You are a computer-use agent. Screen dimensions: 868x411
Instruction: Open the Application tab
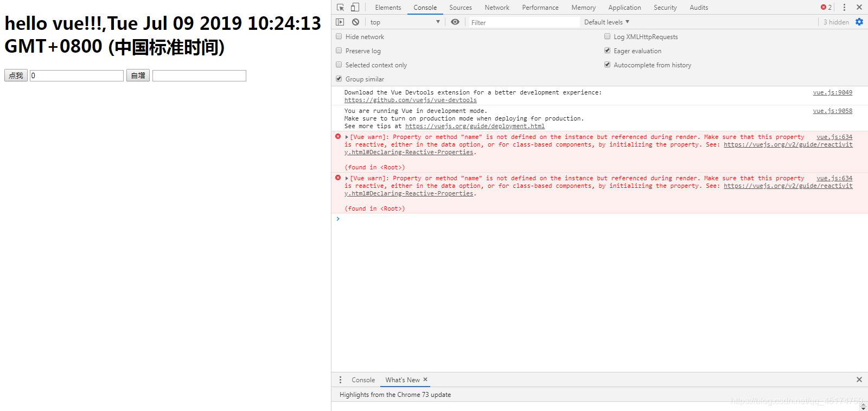pyautogui.click(x=624, y=8)
